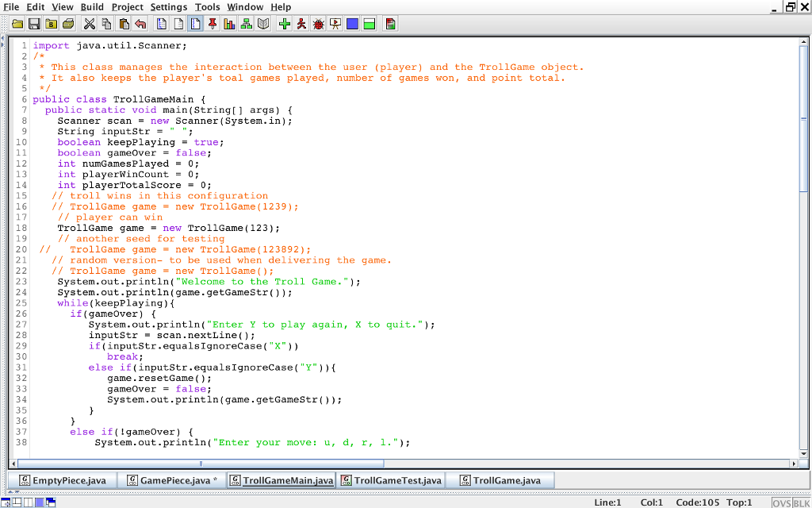Screen dimensions: 812x508
Task: Click the solid blue square toolbar icon
Action: pos(352,23)
